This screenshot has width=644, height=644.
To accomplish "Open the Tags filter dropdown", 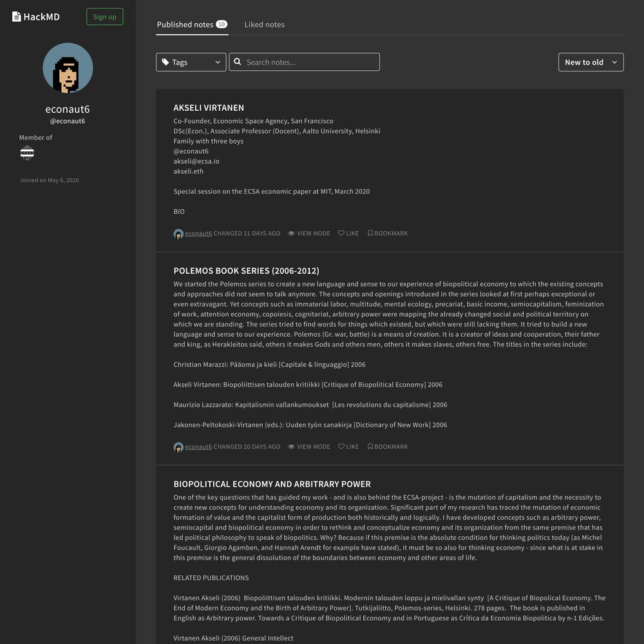I will pyautogui.click(x=191, y=62).
